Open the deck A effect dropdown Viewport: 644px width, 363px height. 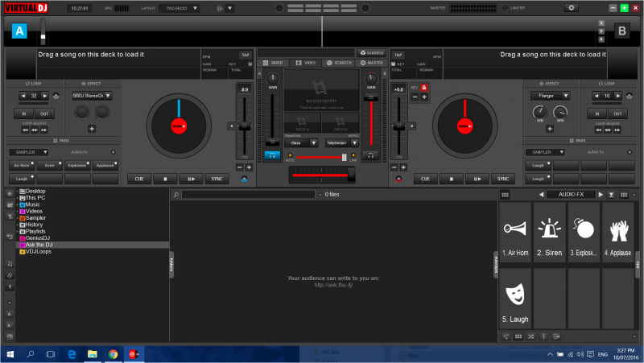tap(92, 96)
